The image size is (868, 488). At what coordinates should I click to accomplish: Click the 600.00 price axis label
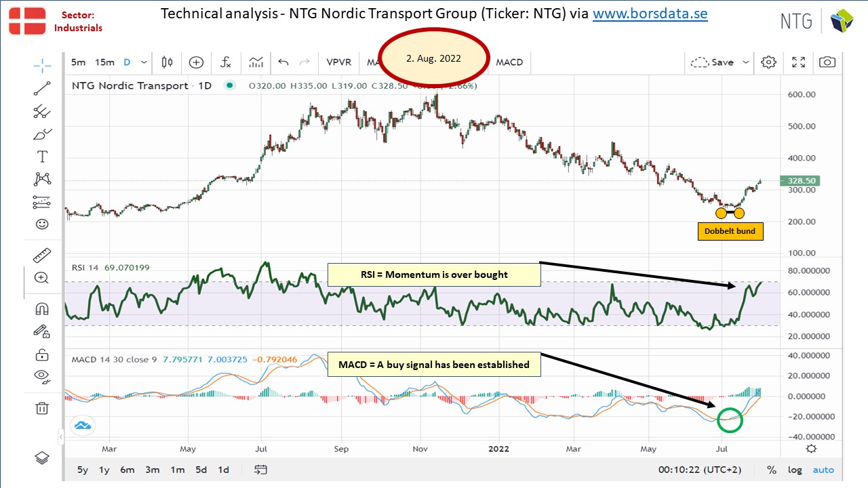(x=802, y=94)
